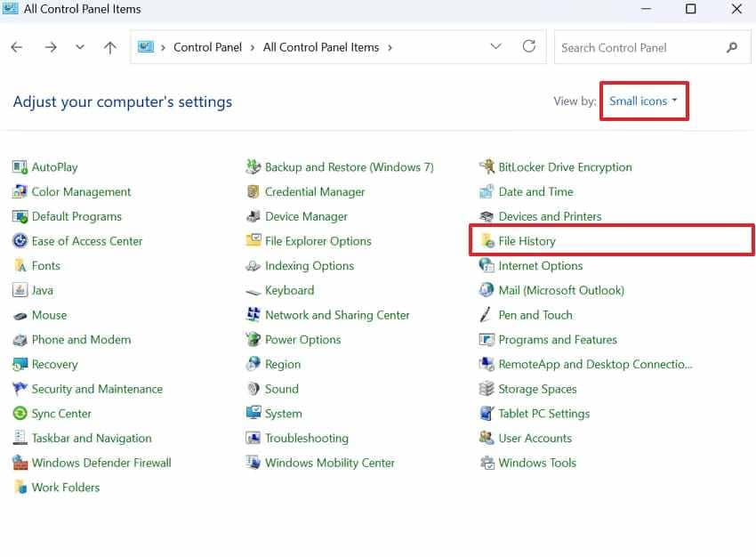Click the Credential Manager icon
756x557 pixels.
coord(253,192)
